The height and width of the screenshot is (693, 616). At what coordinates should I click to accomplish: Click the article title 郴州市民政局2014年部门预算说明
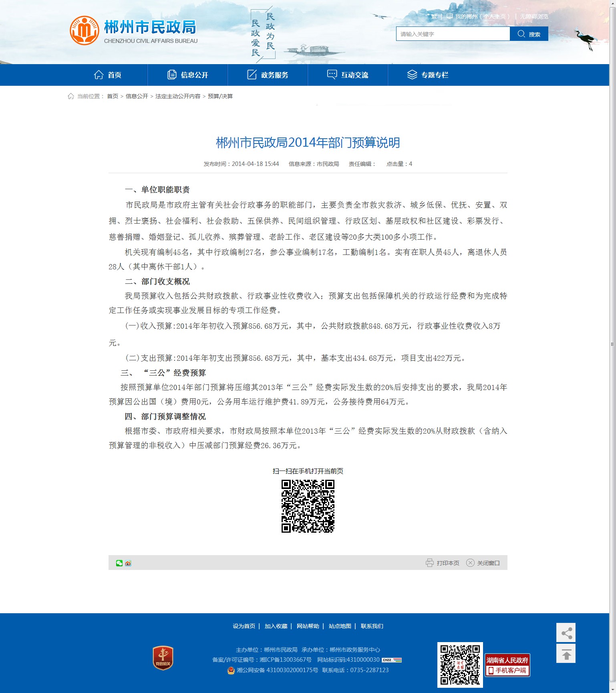[x=308, y=143]
